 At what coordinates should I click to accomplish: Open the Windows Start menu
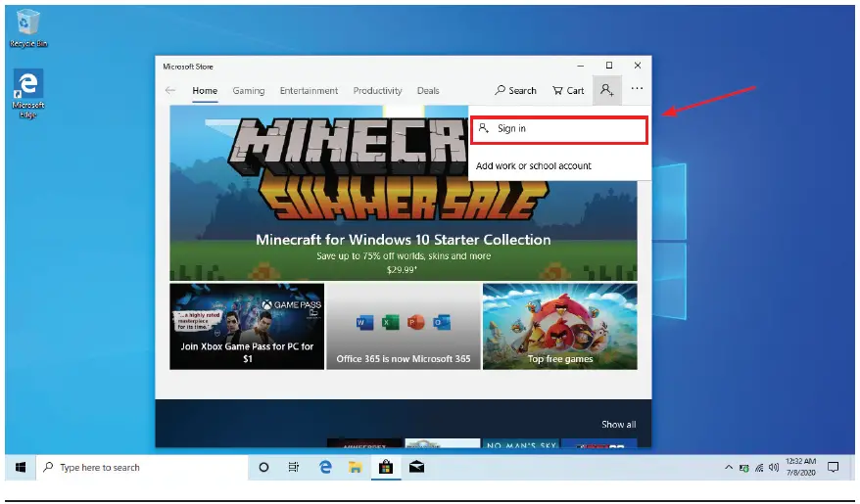click(21, 467)
